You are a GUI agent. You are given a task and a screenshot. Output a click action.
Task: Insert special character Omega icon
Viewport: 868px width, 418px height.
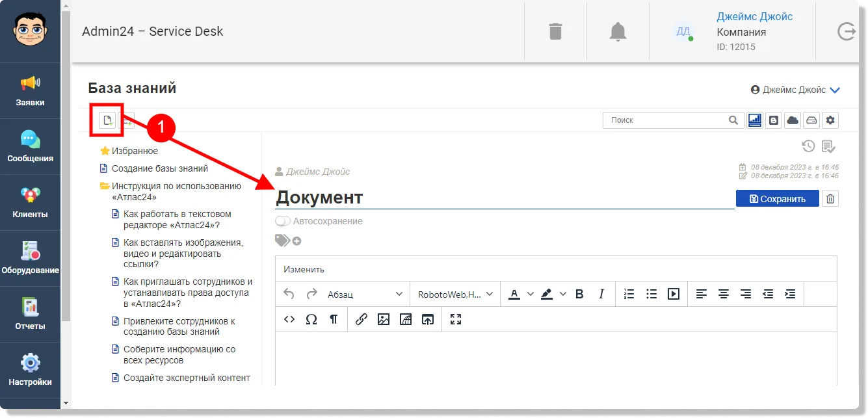pos(311,319)
